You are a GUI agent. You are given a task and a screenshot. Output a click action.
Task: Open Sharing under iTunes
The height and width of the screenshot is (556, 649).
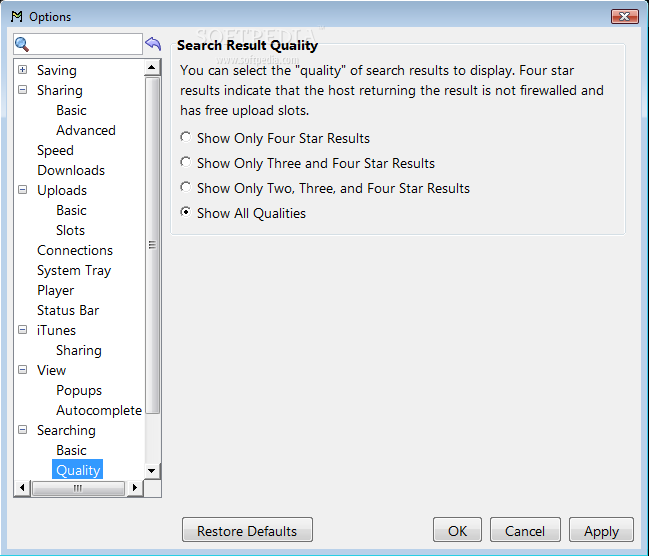click(x=79, y=351)
